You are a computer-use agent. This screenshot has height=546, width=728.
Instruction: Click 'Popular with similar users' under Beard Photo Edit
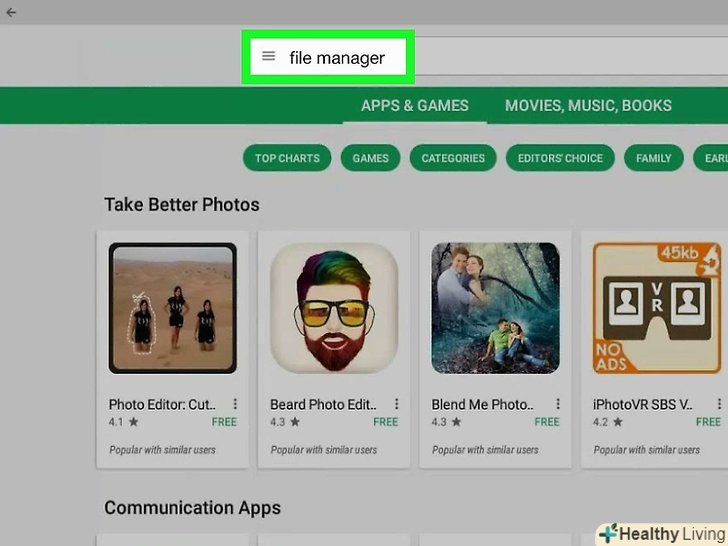point(324,449)
